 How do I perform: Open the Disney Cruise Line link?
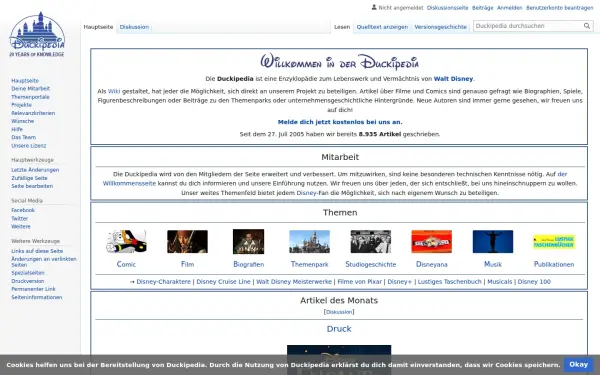[x=223, y=282]
